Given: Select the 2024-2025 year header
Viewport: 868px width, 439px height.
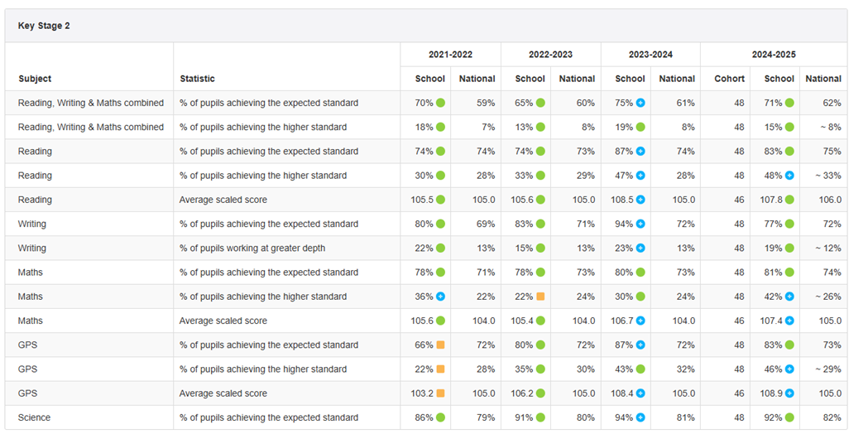Looking at the screenshot, I should 774,55.
